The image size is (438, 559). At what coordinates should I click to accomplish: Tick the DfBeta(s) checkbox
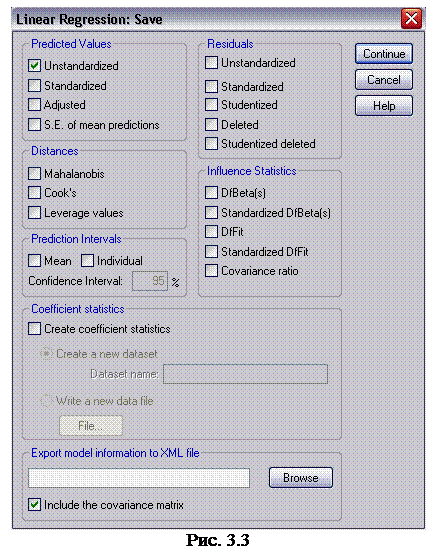(211, 193)
